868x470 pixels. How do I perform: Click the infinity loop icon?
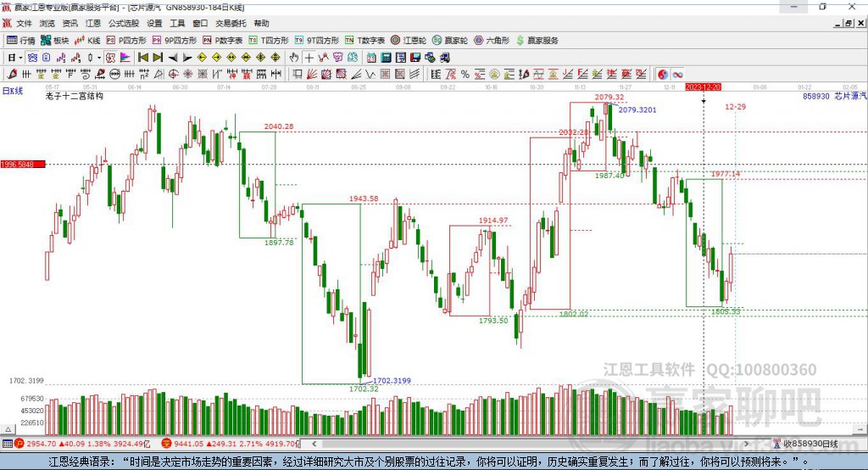(x=677, y=74)
